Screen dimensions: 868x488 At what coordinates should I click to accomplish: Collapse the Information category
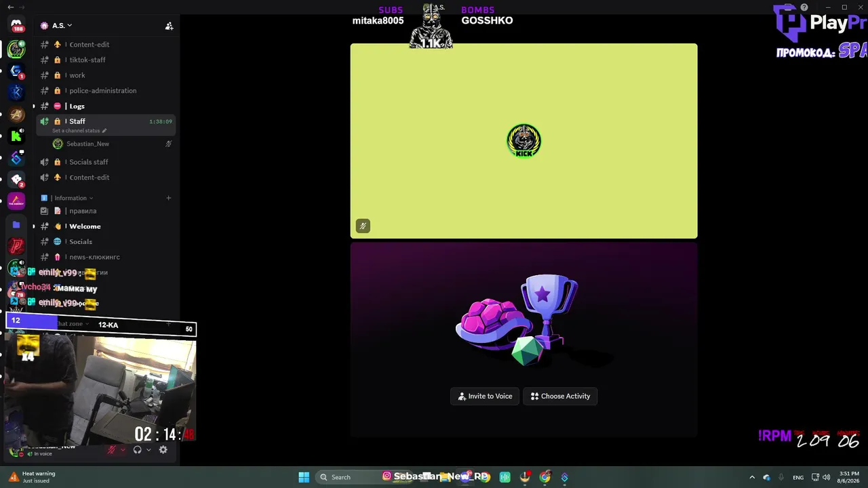73,198
